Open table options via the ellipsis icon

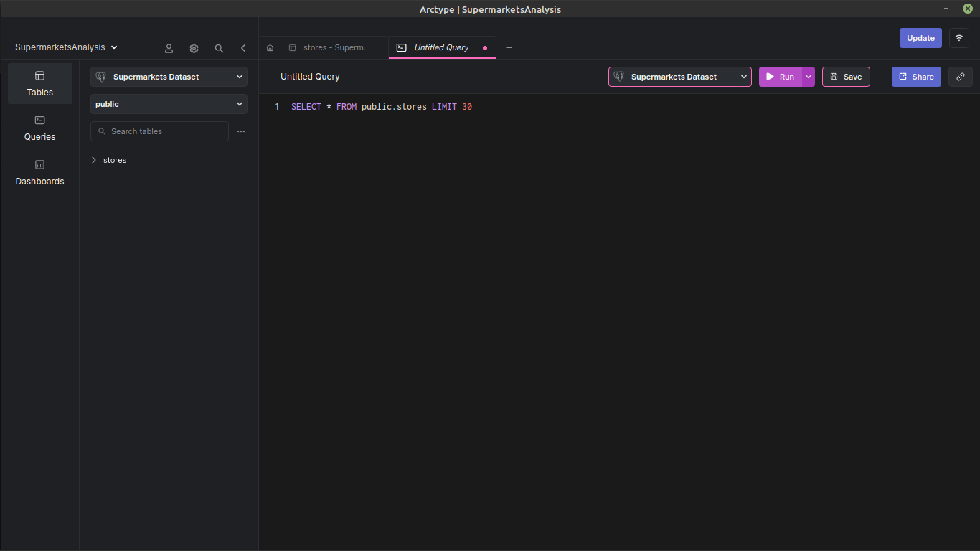tap(241, 131)
